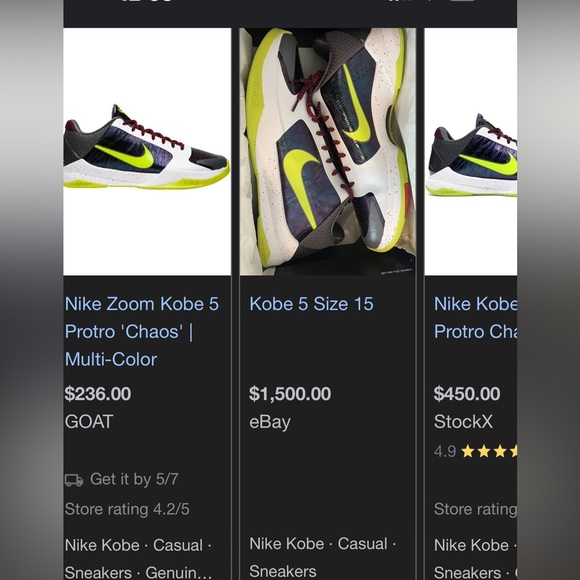Tap the eBay listing's Nike Kobe Casual tags

coord(323,558)
